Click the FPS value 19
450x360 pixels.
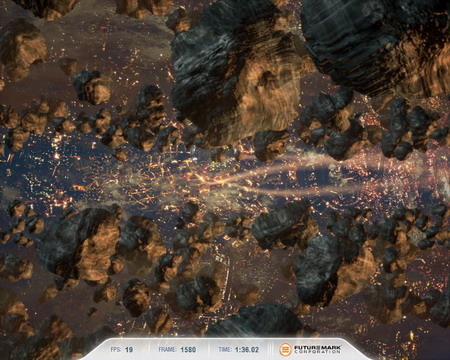(129, 350)
